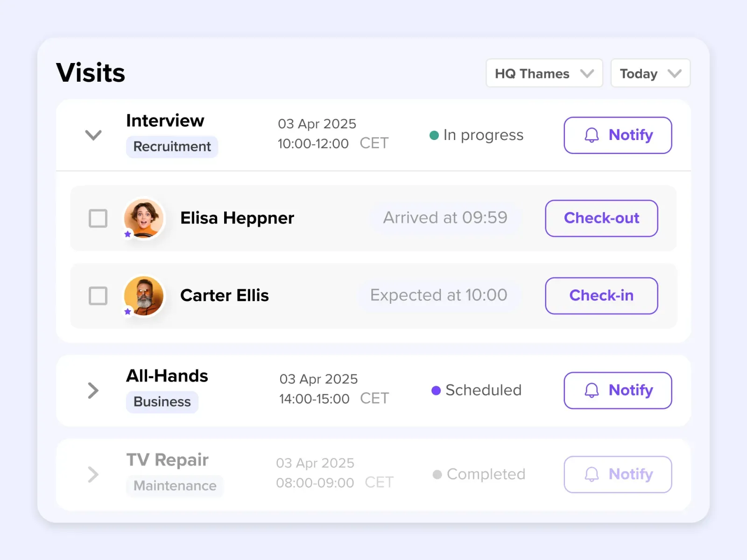Expand the All-Hands visit row

(x=93, y=391)
